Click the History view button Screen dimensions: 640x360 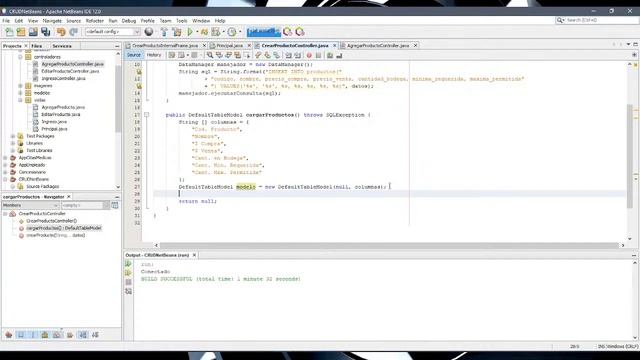(x=154, y=55)
